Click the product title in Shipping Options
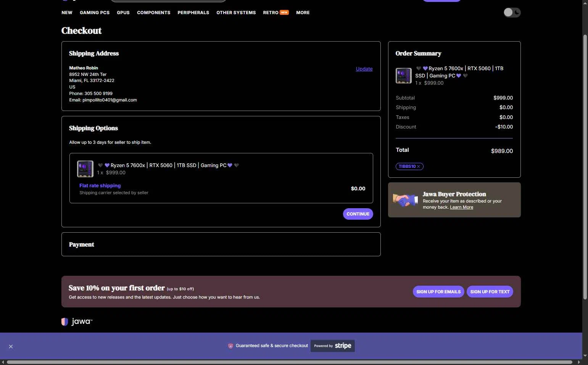Viewport: 588px width, 365px height. pyautogui.click(x=168, y=165)
